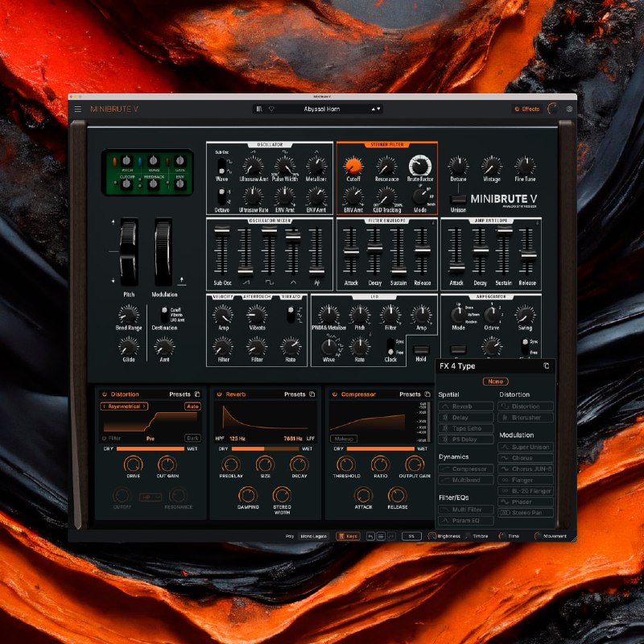The height and width of the screenshot is (644, 644).
Task: Click the undo arrow in bottom bar
Action: (x=370, y=536)
